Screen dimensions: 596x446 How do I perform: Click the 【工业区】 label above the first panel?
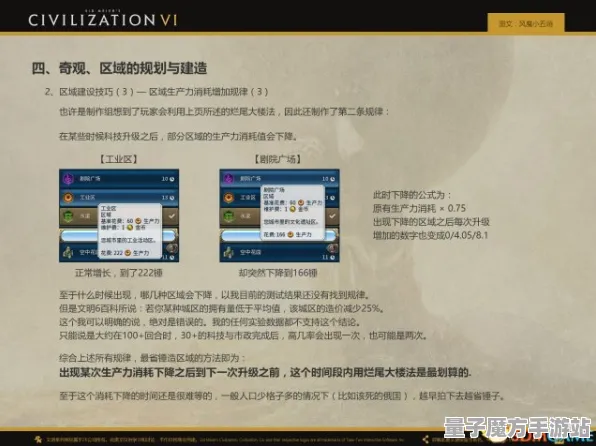pyautogui.click(x=119, y=159)
